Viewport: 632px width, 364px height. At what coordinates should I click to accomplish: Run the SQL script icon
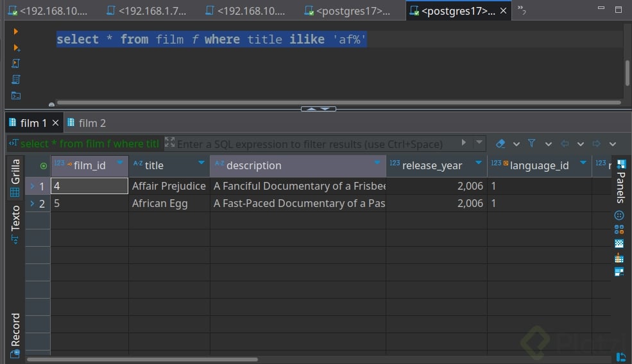tap(15, 63)
